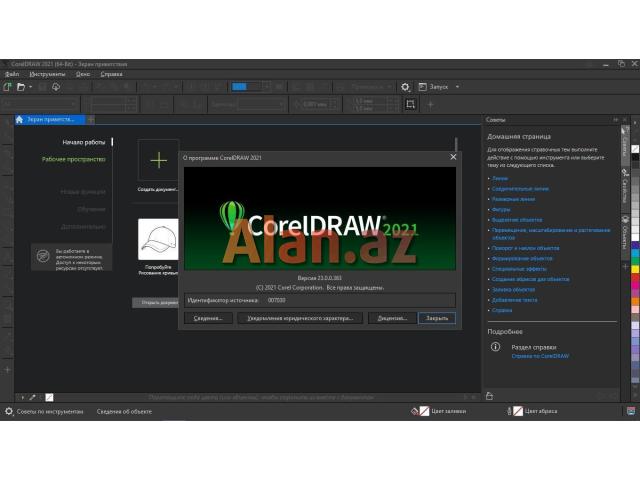Click the Идентификатор источника field

click(x=320, y=300)
